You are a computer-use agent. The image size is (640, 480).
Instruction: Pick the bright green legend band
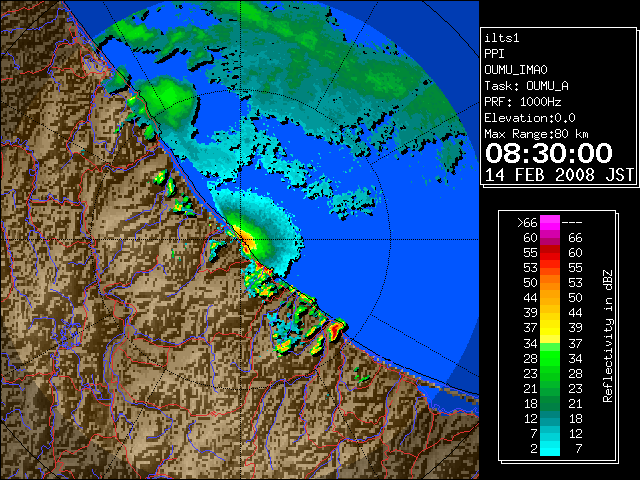550,358
